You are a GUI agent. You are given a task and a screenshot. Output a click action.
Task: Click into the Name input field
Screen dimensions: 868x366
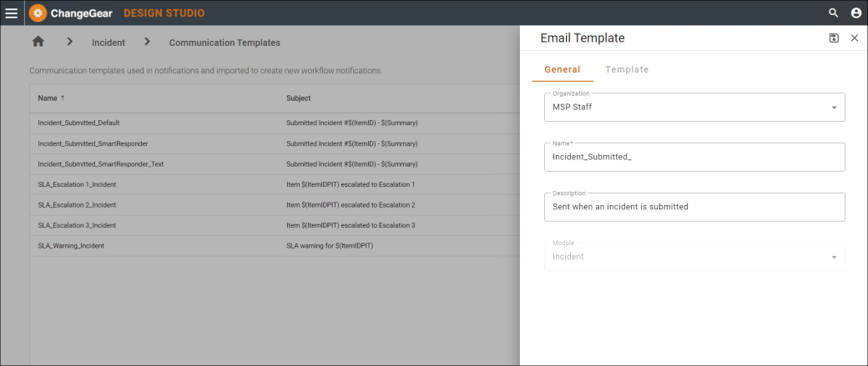point(694,157)
